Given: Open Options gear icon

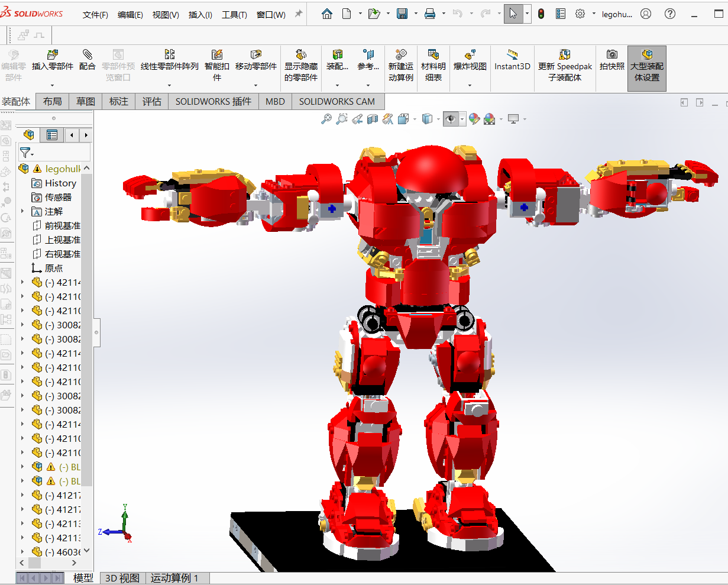Looking at the screenshot, I should (x=580, y=14).
